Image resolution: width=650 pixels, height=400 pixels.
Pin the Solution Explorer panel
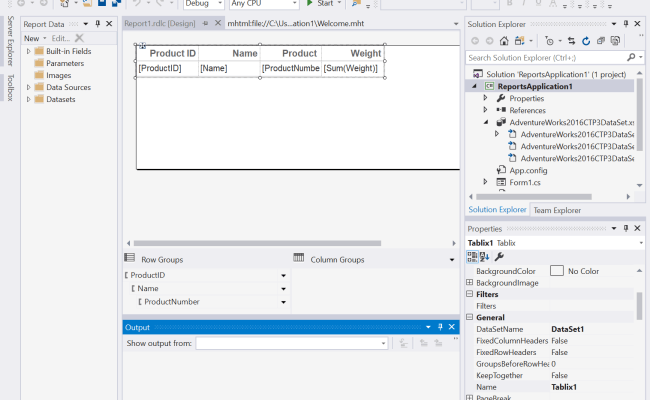626,24
